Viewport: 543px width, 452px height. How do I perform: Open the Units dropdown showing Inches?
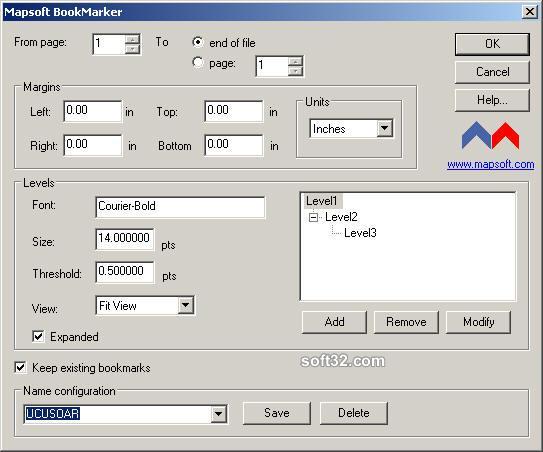[384, 128]
